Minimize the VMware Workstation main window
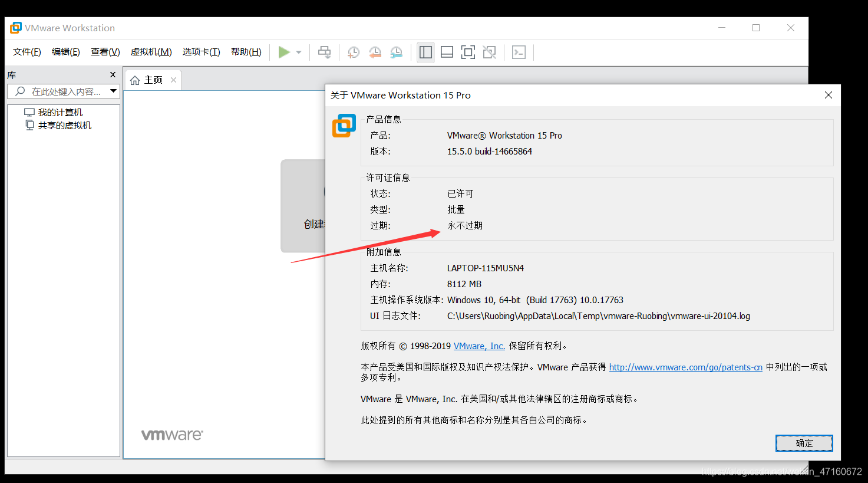The height and width of the screenshot is (483, 868). pos(722,28)
